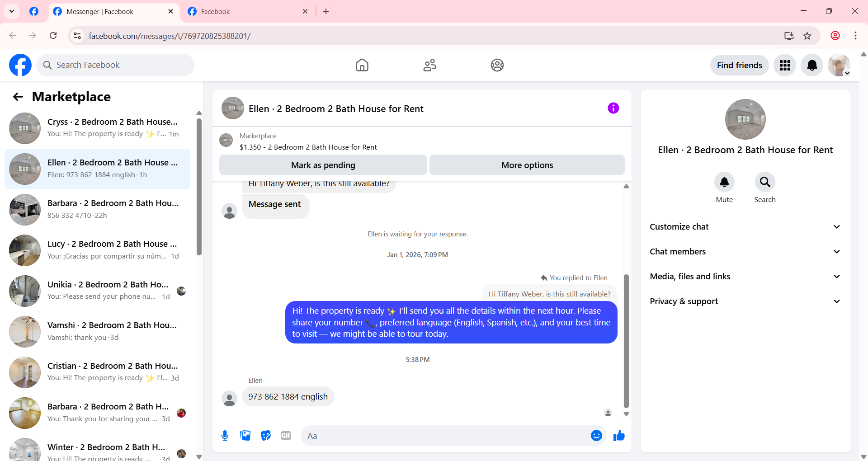
Task: Choose a sticker icon
Action: [266, 436]
